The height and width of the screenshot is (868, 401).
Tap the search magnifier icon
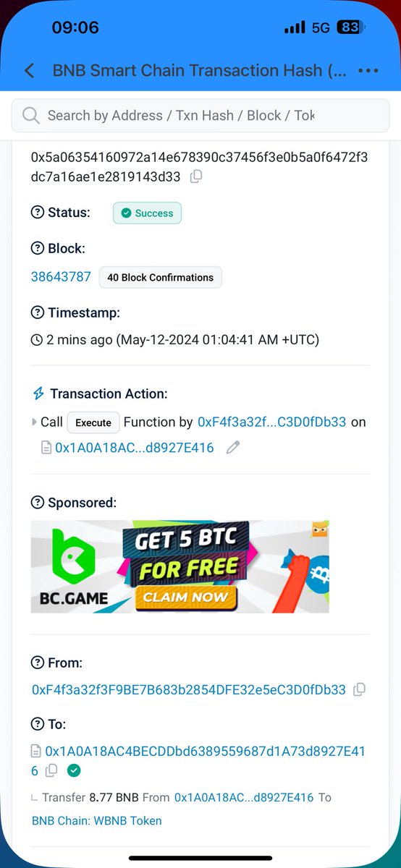tap(30, 116)
